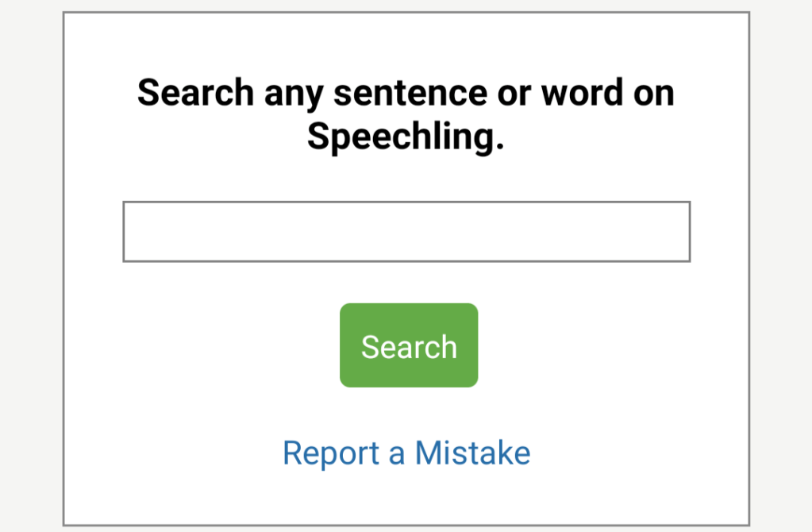The image size is (812, 532).
Task: Follow the blue Report a Mistake text
Action: 406,453
